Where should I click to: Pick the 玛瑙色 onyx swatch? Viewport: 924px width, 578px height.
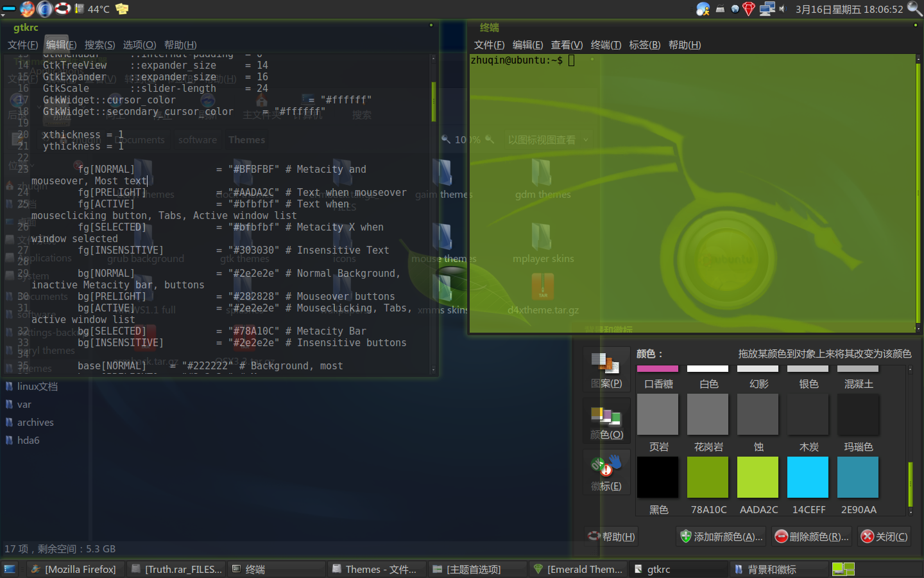tap(858, 414)
